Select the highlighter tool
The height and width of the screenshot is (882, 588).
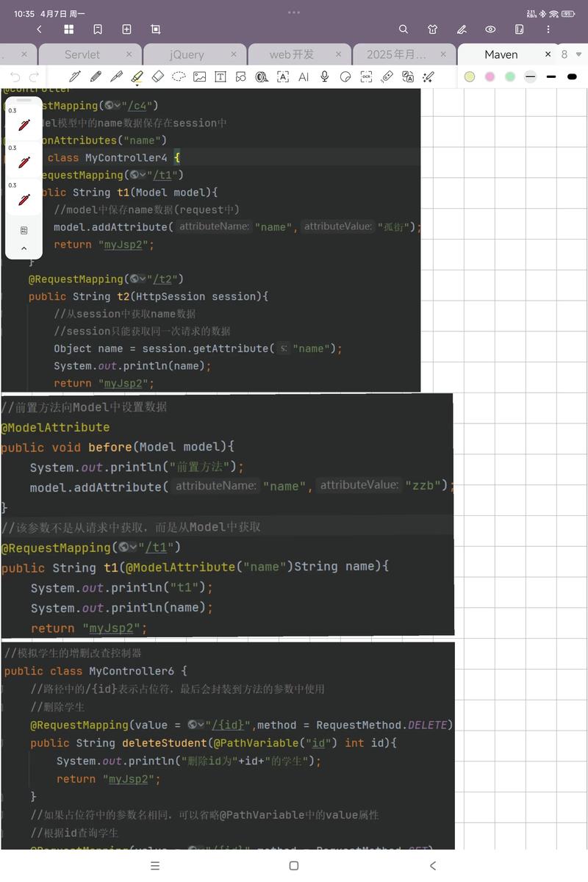(x=137, y=76)
